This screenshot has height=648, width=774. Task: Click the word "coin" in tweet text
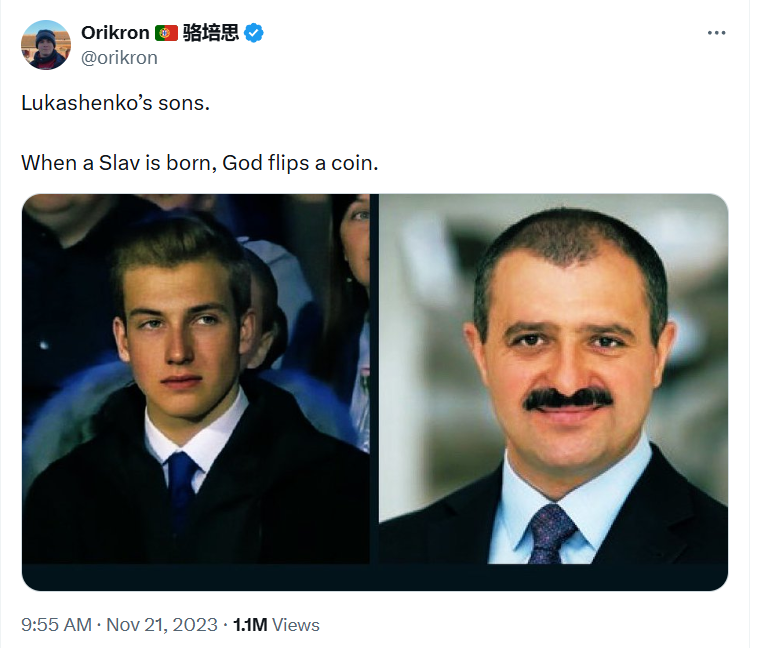tap(355, 162)
